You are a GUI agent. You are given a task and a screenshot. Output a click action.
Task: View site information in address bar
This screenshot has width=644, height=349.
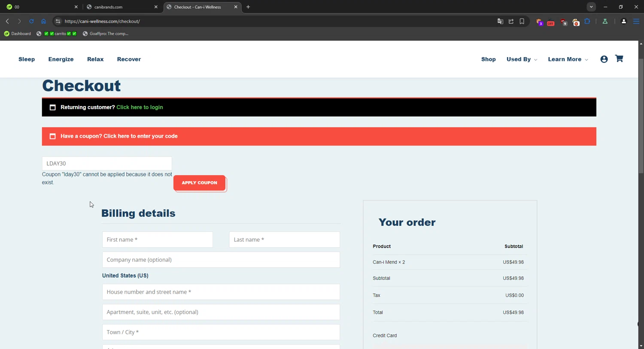click(x=58, y=21)
